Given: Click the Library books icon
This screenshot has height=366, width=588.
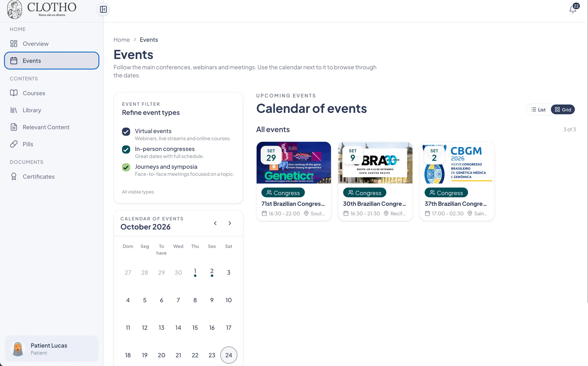Looking at the screenshot, I should (14, 110).
